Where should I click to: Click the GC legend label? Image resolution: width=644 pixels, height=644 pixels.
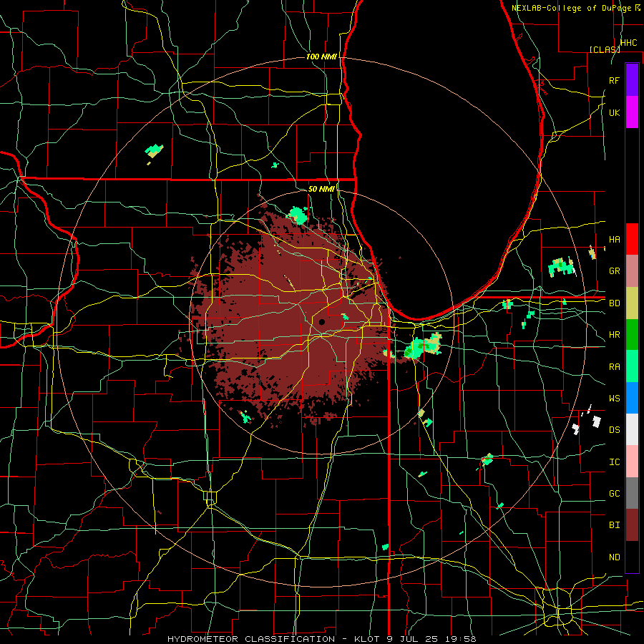[x=614, y=494]
